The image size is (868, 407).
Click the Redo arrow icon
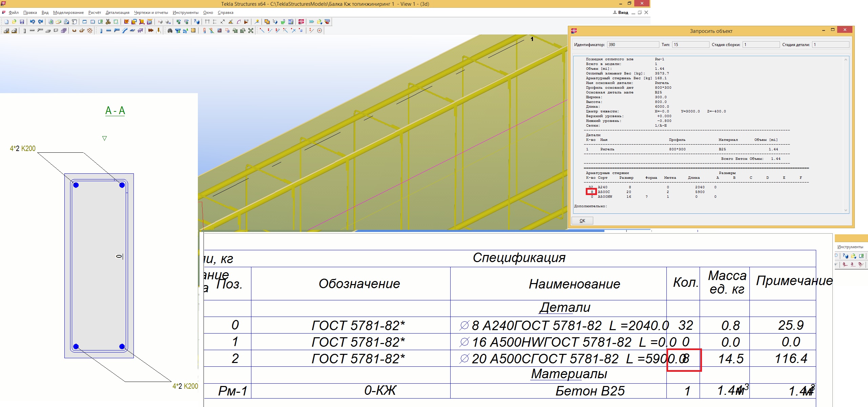tap(40, 22)
